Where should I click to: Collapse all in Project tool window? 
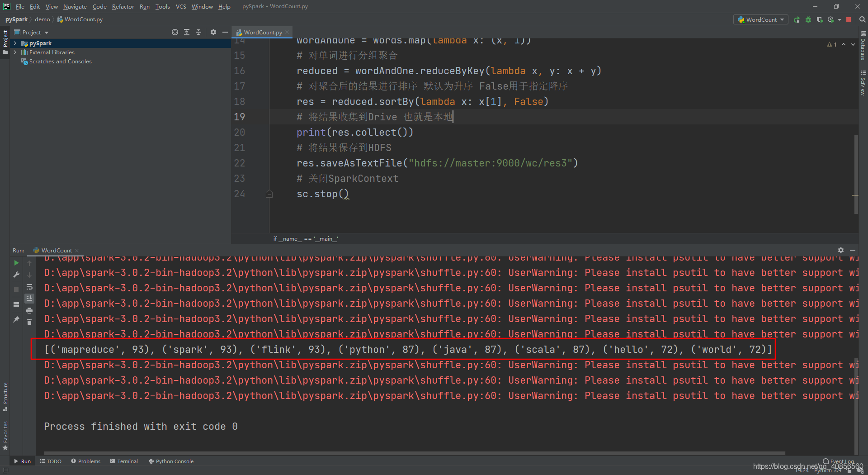point(198,33)
